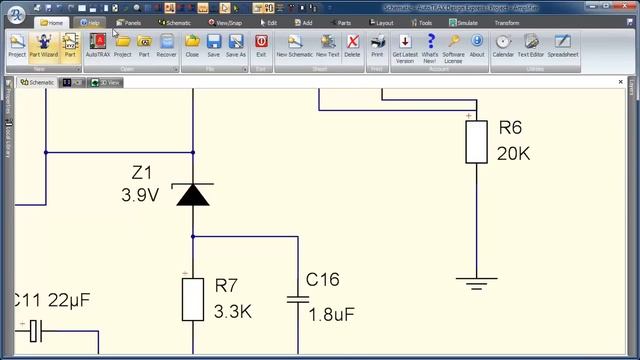Open the Tools ribbon tab
Screen dimensions: 640x360
pyautogui.click(x=422, y=23)
